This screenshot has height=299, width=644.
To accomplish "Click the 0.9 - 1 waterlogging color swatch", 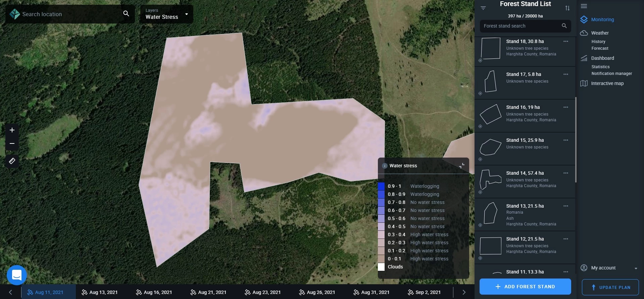I will coord(381,186).
